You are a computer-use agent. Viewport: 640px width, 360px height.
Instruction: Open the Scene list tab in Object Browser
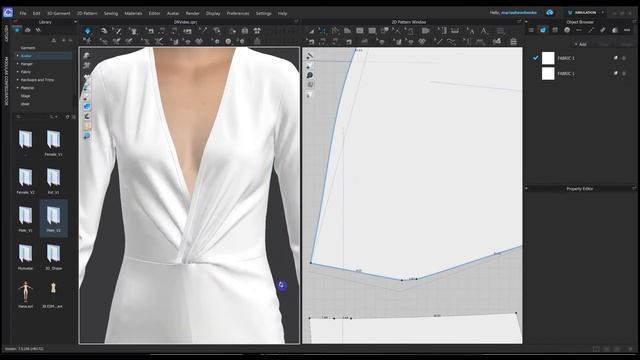click(x=531, y=30)
